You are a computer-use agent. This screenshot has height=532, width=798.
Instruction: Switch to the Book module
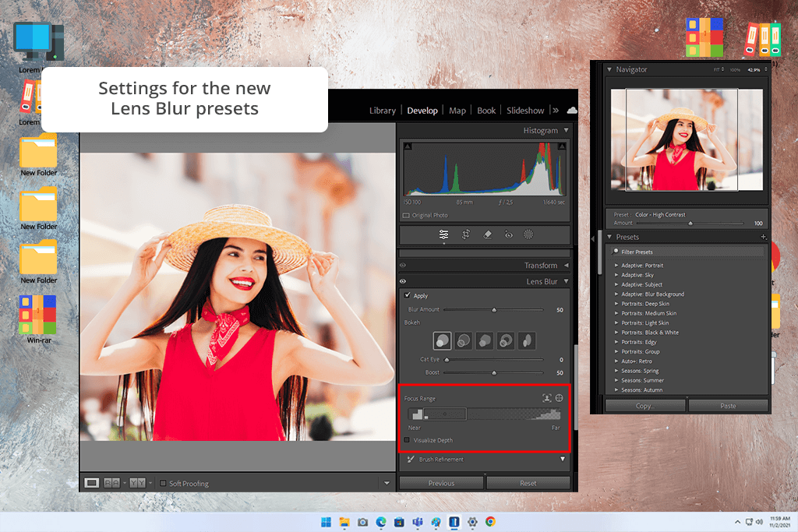pos(486,111)
